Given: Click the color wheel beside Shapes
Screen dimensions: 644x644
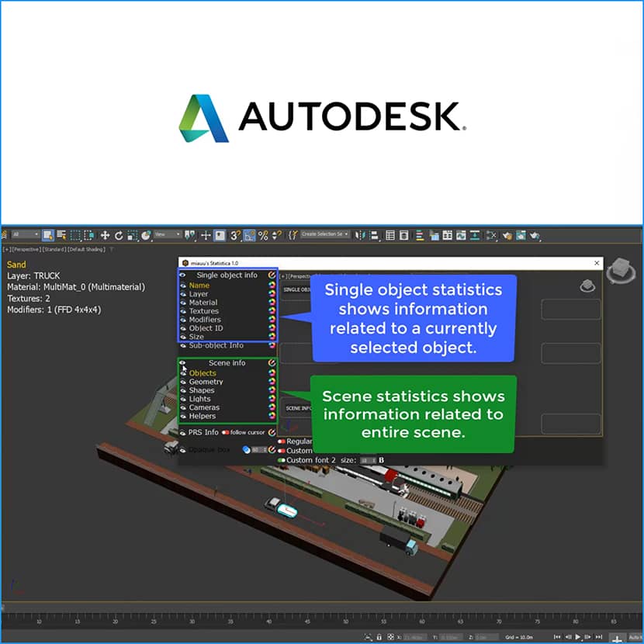Looking at the screenshot, I should coord(272,390).
